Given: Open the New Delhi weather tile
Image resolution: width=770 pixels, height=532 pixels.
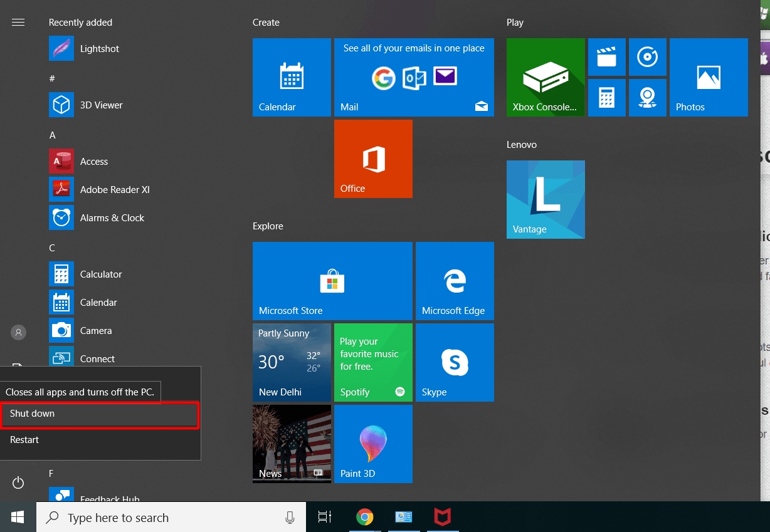Looking at the screenshot, I should (292, 362).
